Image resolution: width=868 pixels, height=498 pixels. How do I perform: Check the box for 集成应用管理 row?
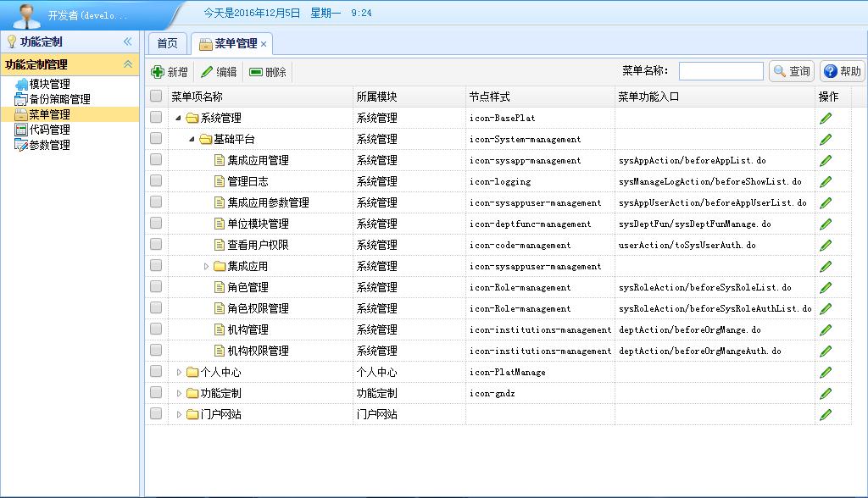[156, 160]
